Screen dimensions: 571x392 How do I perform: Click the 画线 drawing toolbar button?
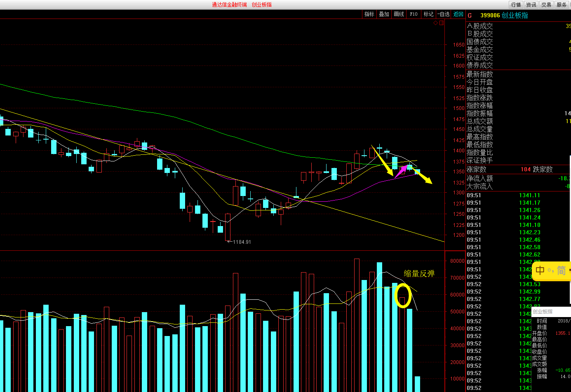coord(399,14)
